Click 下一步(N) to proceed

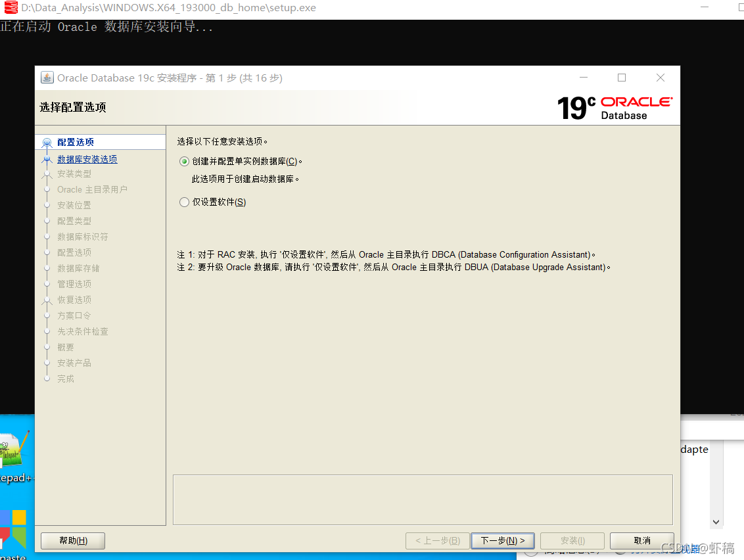click(x=502, y=540)
